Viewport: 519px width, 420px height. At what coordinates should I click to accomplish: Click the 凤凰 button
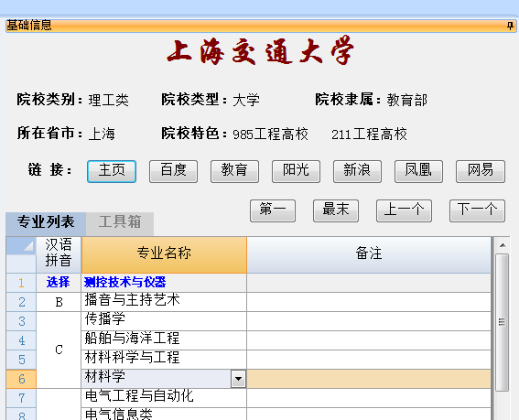[418, 171]
